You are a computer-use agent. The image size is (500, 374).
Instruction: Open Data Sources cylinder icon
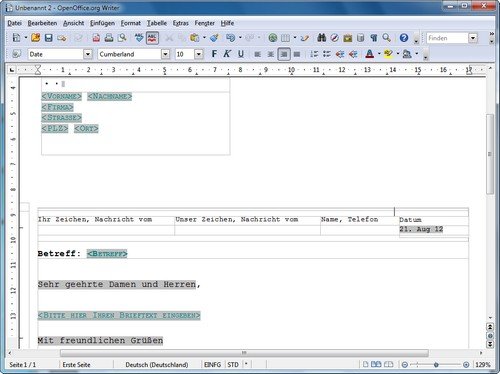360,38
